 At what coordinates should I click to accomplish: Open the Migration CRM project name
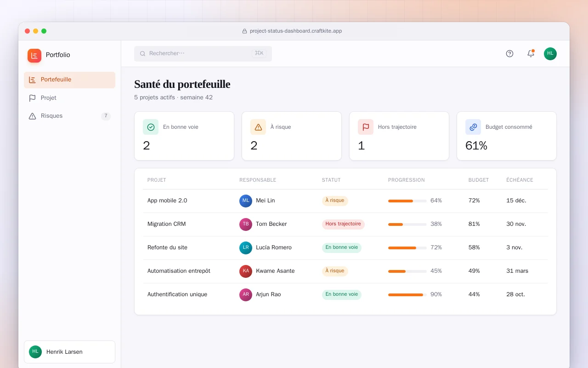(166, 224)
